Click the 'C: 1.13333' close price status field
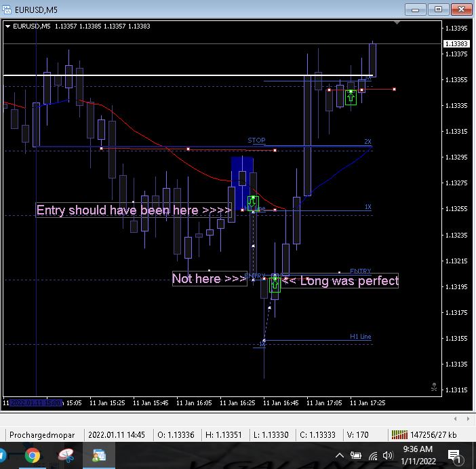The image size is (476, 469). pyautogui.click(x=317, y=435)
